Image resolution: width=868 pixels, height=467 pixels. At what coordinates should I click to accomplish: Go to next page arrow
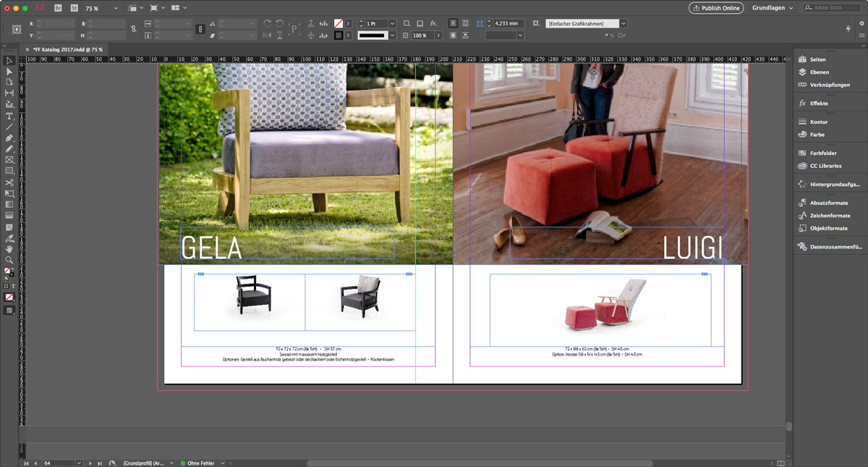pyautogui.click(x=90, y=463)
